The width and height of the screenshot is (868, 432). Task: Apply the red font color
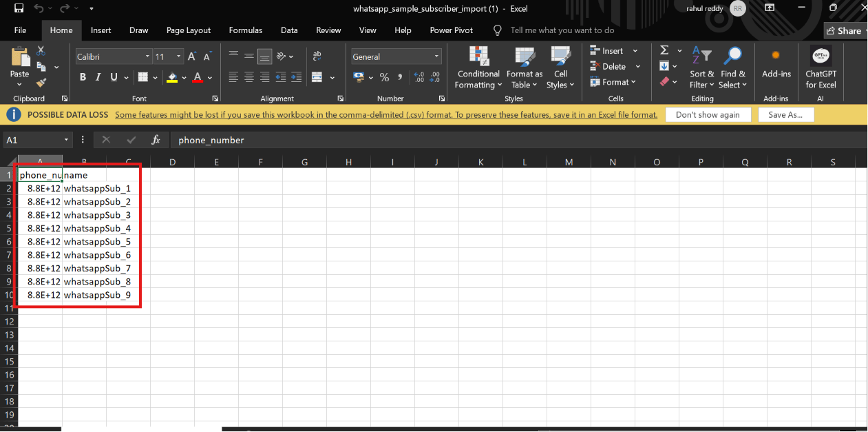[198, 77]
